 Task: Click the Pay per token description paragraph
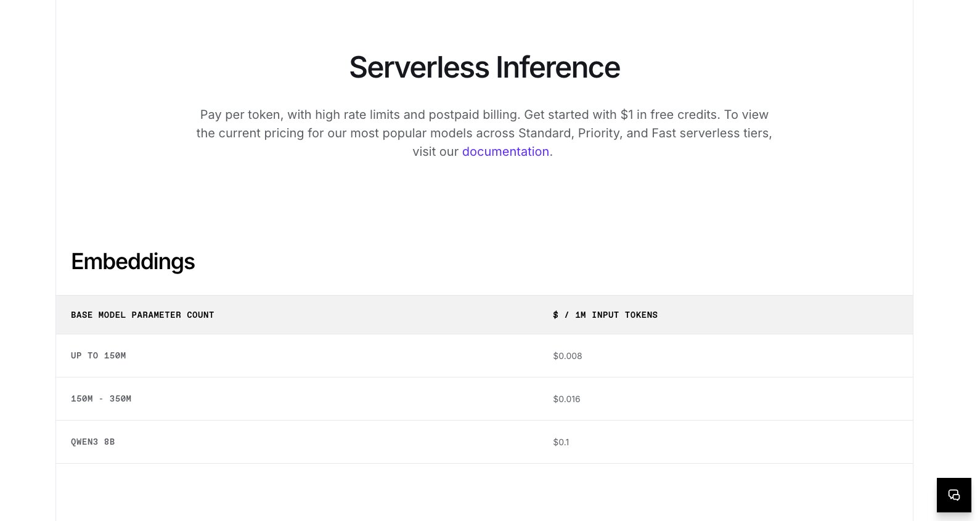point(484,133)
